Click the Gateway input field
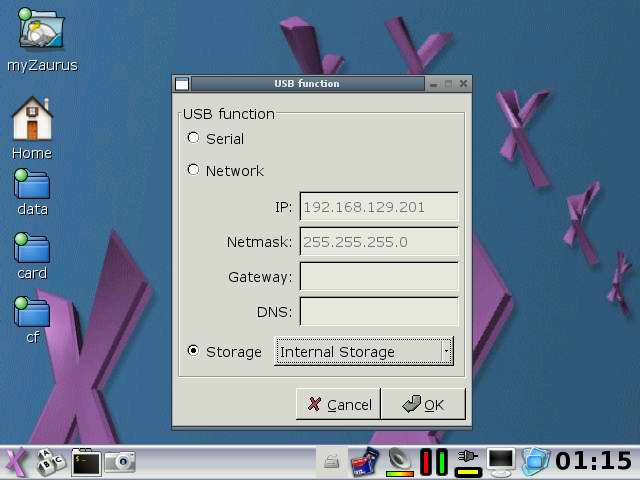The image size is (640, 480). tap(379, 277)
